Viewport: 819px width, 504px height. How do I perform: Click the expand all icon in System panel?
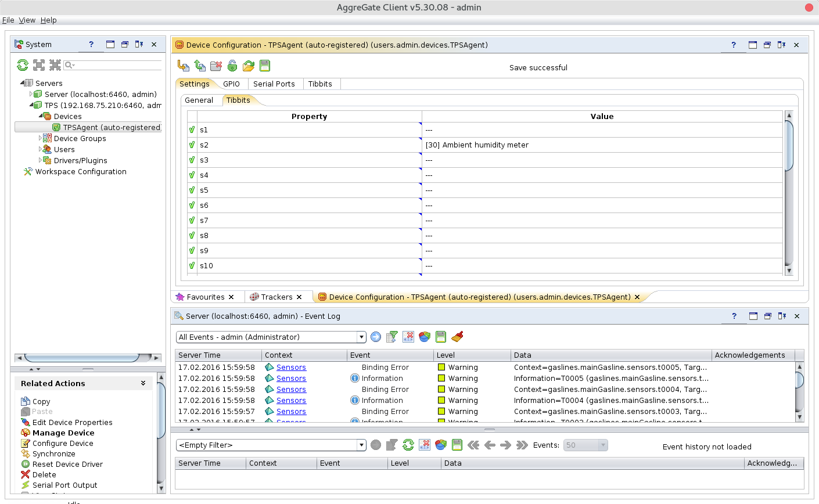(39, 65)
